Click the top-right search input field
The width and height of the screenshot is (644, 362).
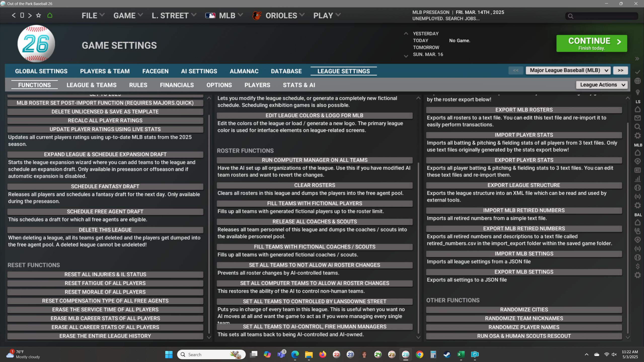click(604, 16)
